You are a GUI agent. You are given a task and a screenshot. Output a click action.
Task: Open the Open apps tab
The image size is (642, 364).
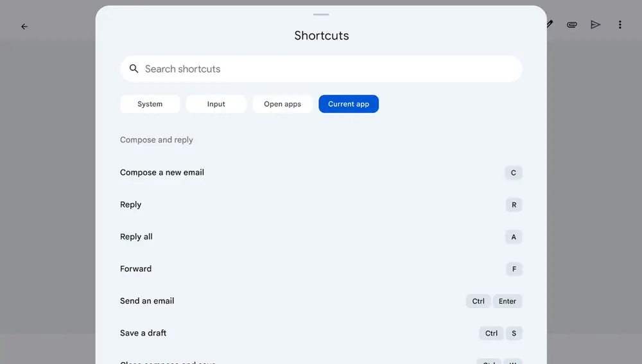click(282, 104)
